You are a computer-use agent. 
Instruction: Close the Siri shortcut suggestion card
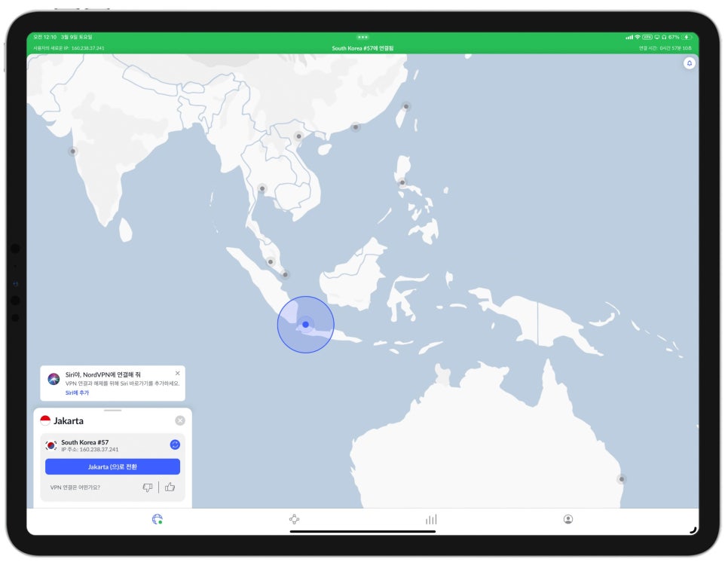click(177, 373)
